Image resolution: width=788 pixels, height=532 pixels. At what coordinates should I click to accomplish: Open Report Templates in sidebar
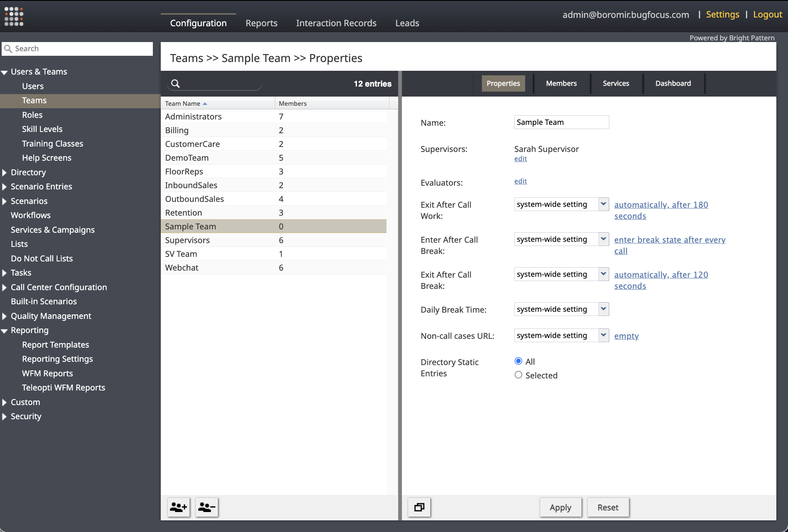[x=55, y=345]
